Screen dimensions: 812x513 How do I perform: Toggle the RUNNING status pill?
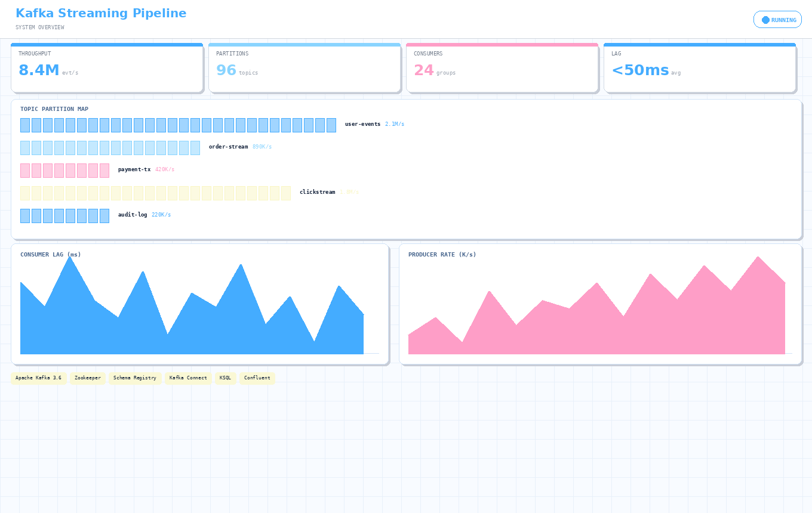coord(777,19)
